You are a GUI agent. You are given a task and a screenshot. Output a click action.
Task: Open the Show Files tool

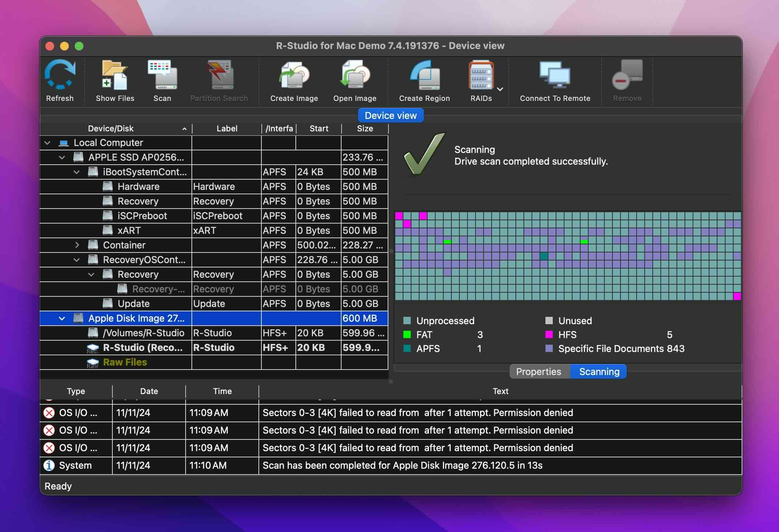pyautogui.click(x=115, y=76)
